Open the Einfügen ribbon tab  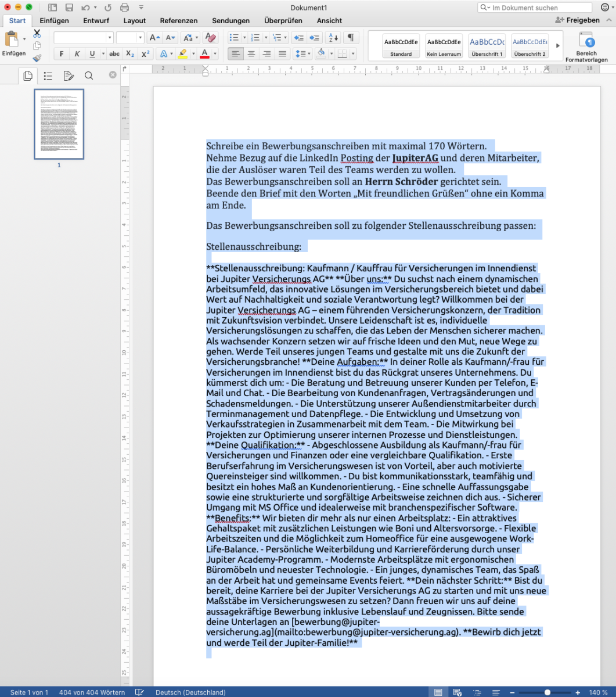pyautogui.click(x=55, y=21)
